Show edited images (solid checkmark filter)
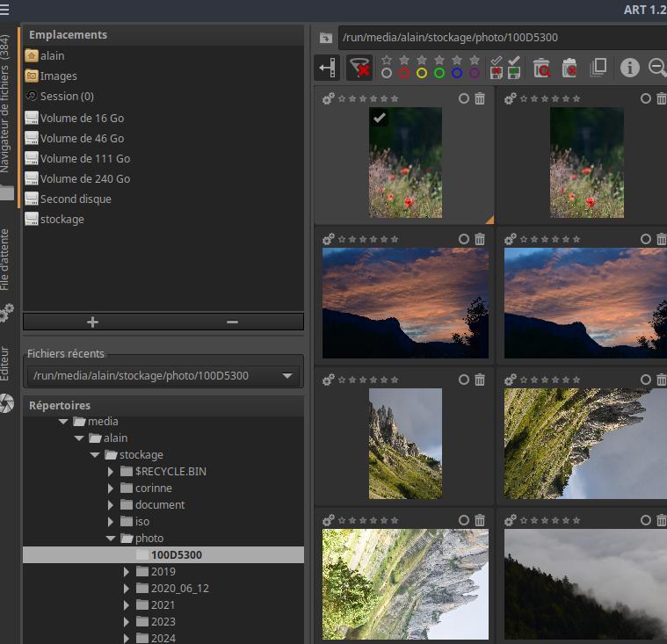 pyautogui.click(x=514, y=61)
